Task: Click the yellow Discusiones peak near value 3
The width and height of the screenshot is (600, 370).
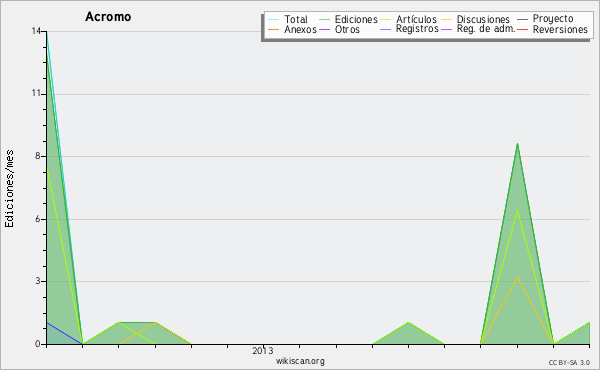Action: tap(517, 278)
